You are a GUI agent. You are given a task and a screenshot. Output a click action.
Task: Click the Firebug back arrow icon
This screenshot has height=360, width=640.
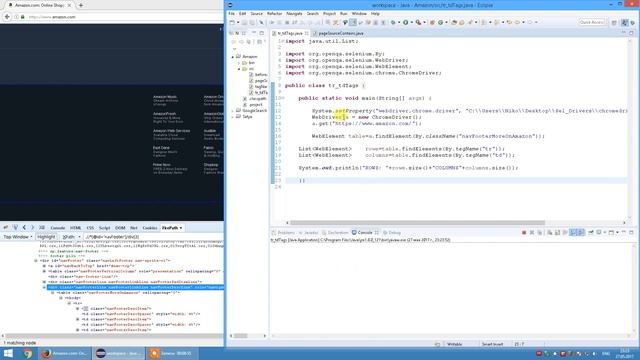24,227
